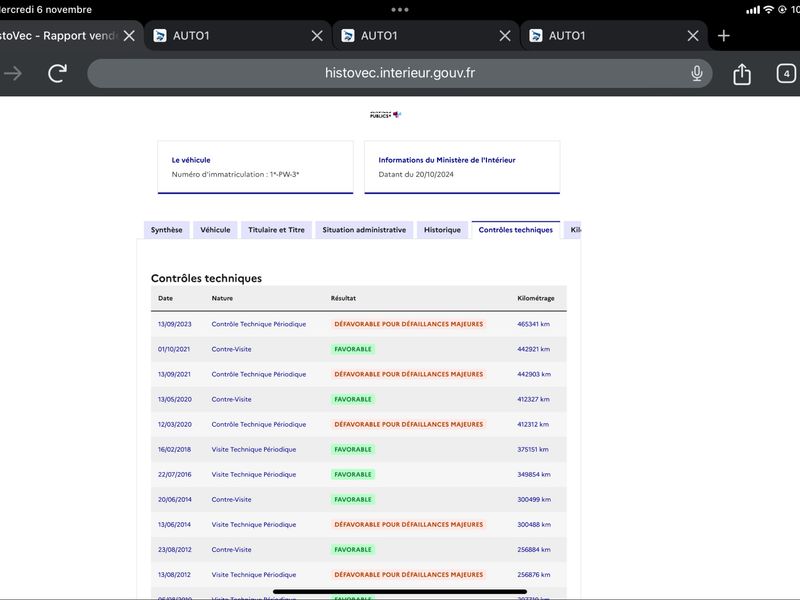The width and height of the screenshot is (800, 600).
Task: Open the tab overview showing 4 tabs
Action: pyautogui.click(x=786, y=73)
